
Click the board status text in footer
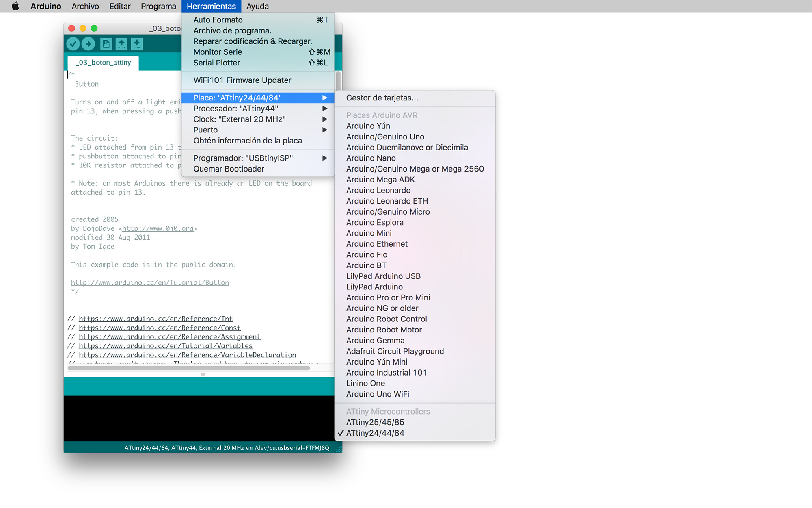tap(228, 448)
